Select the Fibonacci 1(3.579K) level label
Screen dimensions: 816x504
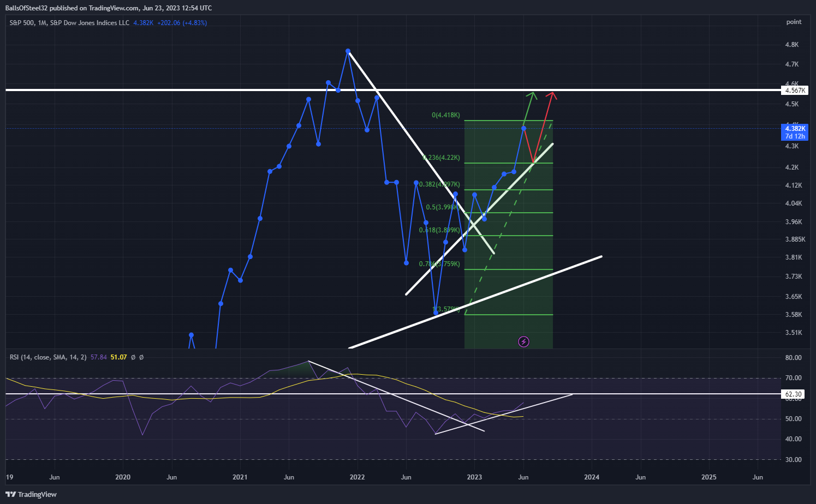[x=446, y=309]
